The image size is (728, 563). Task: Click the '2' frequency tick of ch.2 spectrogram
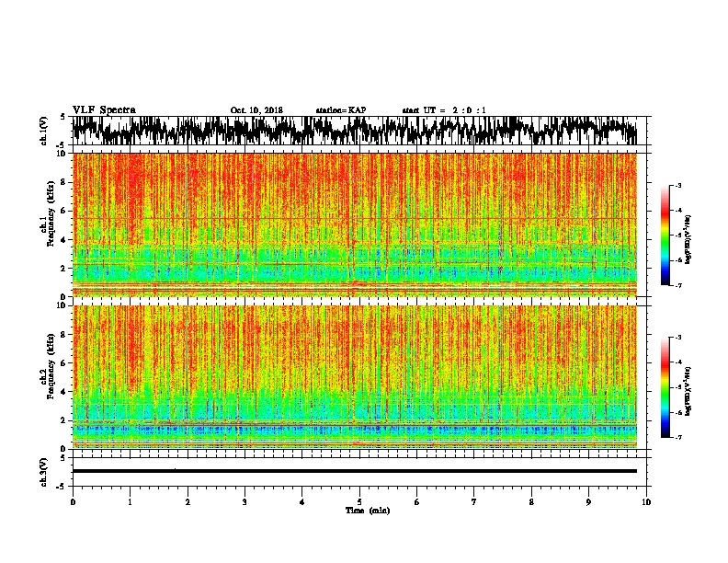click(x=63, y=420)
